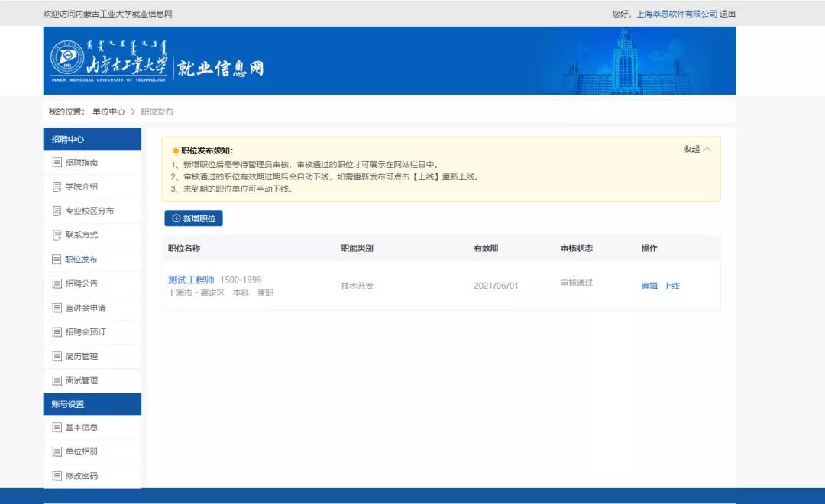Click the 专业校区分布 document icon

(57, 211)
